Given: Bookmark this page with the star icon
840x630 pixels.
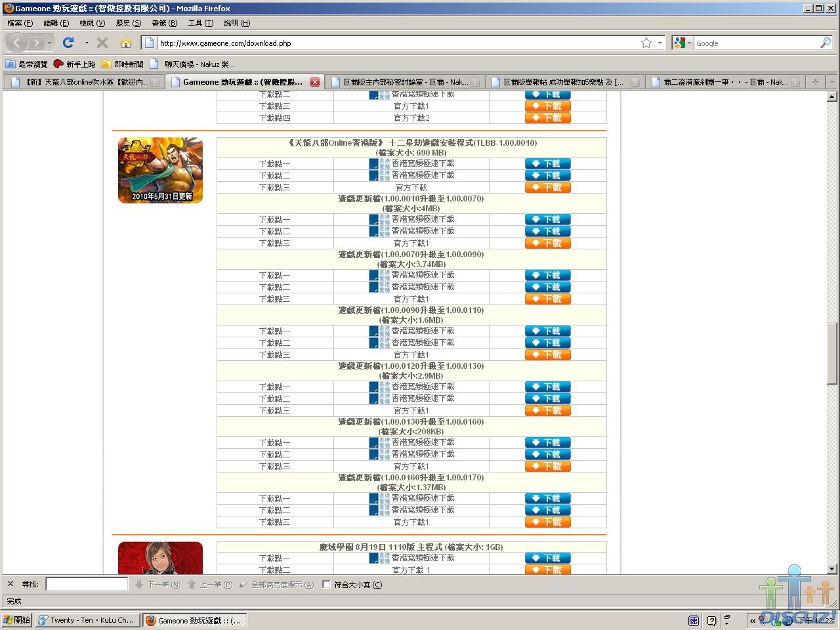Looking at the screenshot, I should 646,43.
